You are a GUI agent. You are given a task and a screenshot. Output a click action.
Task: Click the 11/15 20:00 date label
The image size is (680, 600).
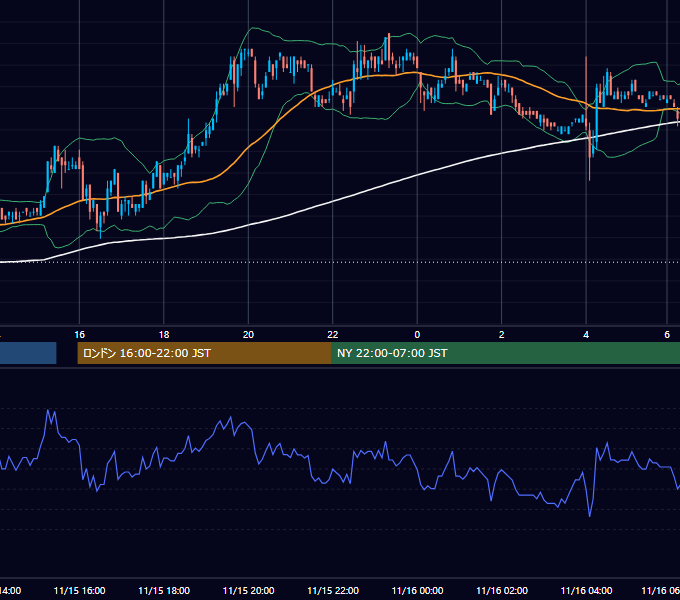248,590
